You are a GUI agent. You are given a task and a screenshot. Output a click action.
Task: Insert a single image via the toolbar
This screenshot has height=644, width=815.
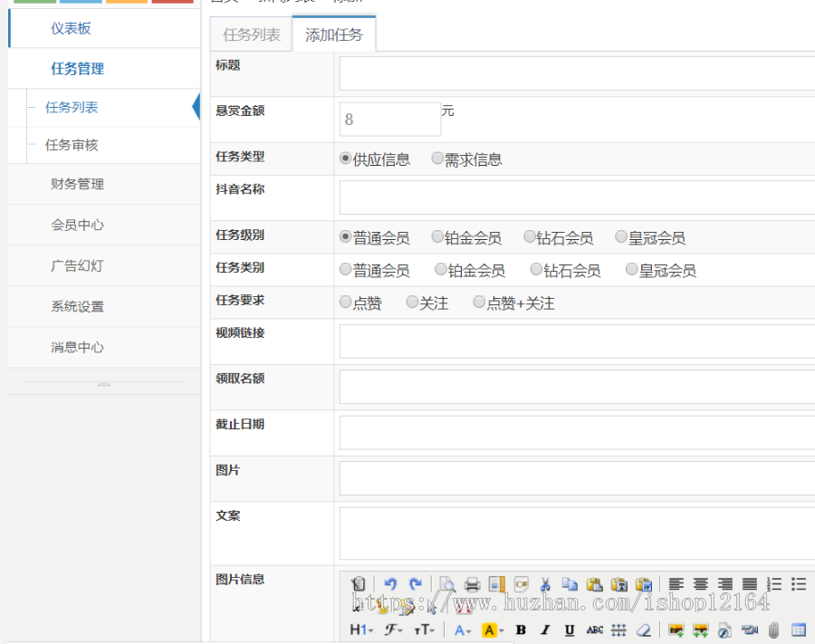coord(676,630)
